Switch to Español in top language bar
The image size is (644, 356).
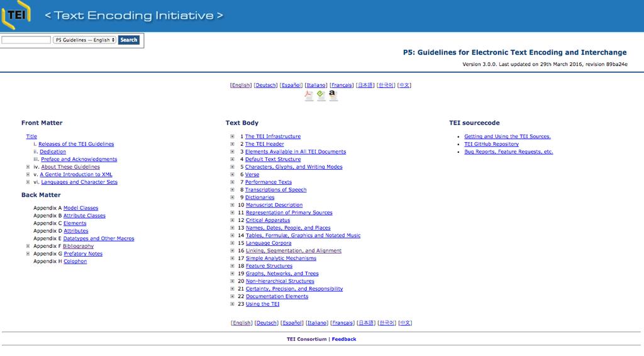[x=291, y=85]
